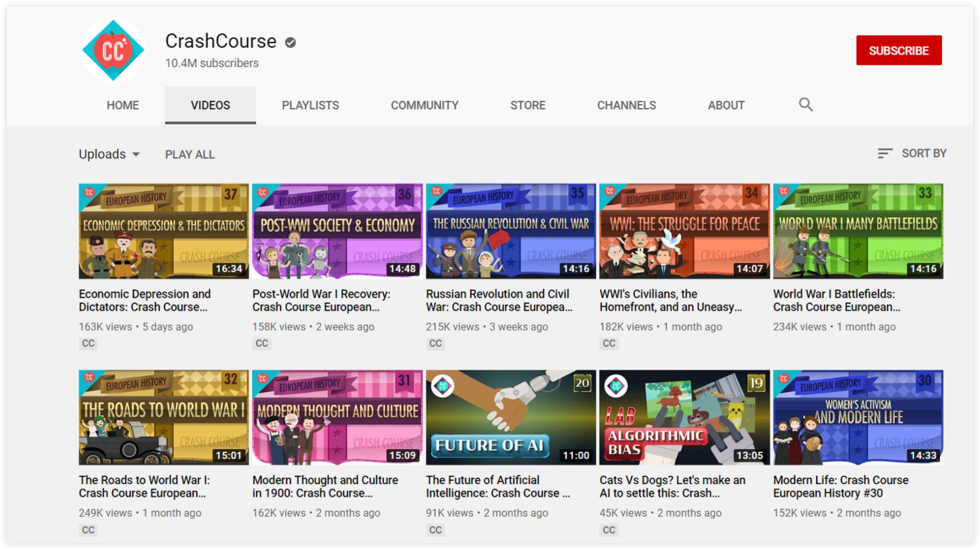The height and width of the screenshot is (550, 980).
Task: Click the '152K views • 2 months ago' text
Action: click(837, 513)
